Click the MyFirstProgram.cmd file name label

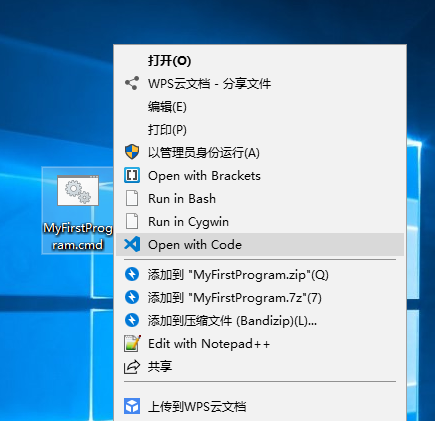point(78,237)
